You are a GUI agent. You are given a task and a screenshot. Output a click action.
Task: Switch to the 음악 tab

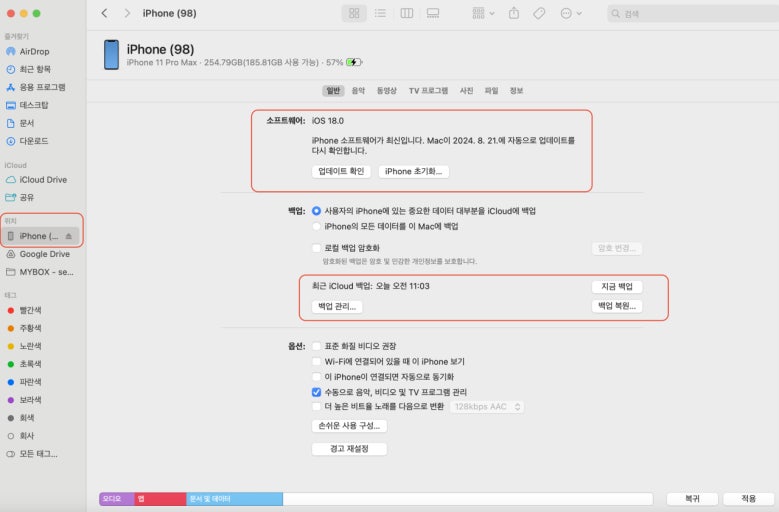358,90
